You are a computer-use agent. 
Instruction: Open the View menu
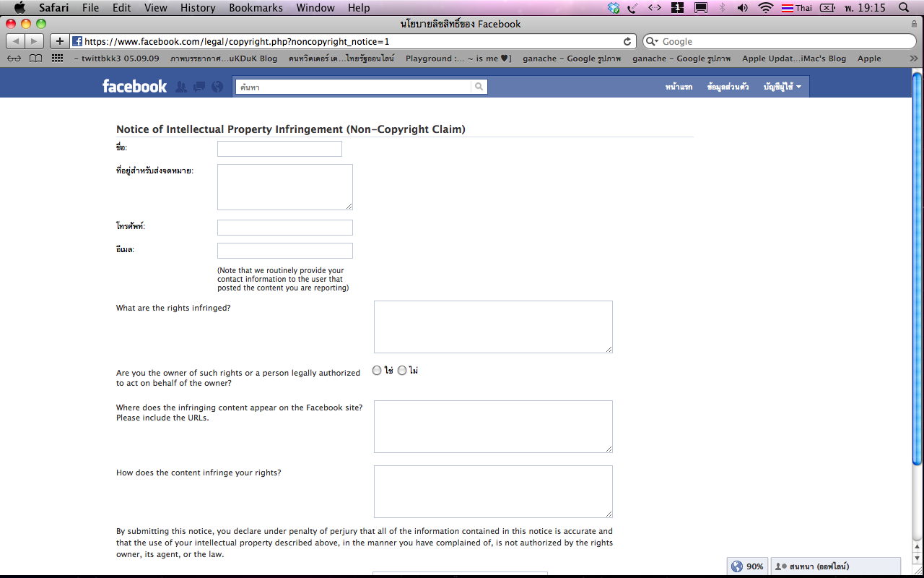pyautogui.click(x=155, y=8)
